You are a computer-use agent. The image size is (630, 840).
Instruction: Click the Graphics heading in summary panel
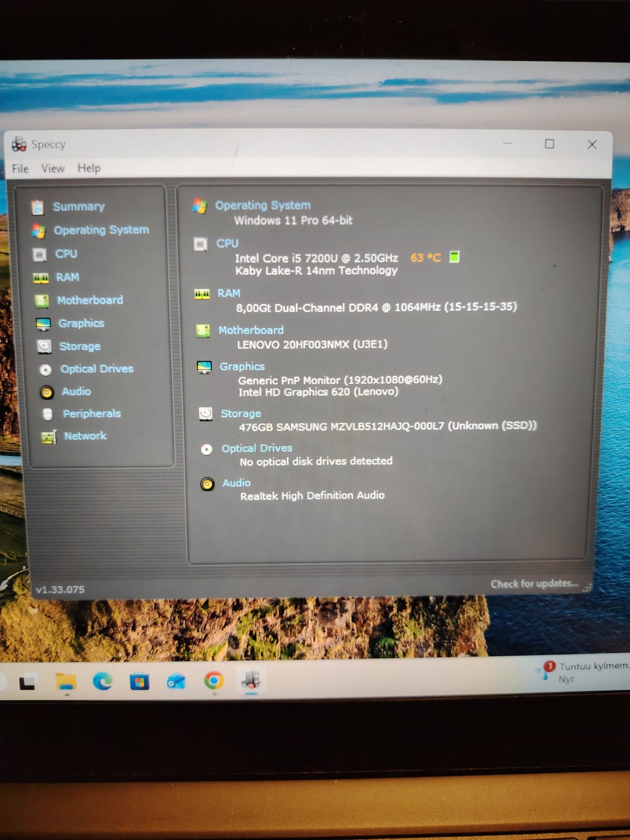(x=242, y=367)
